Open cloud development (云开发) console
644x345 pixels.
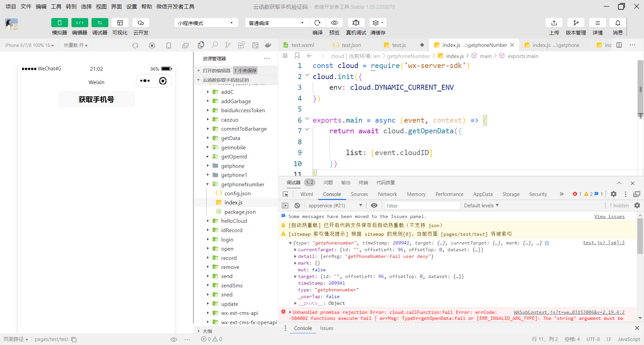141,23
